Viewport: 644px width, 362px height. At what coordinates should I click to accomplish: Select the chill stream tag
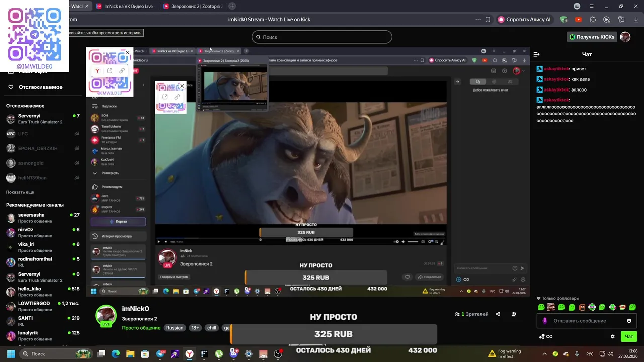pyautogui.click(x=212, y=328)
